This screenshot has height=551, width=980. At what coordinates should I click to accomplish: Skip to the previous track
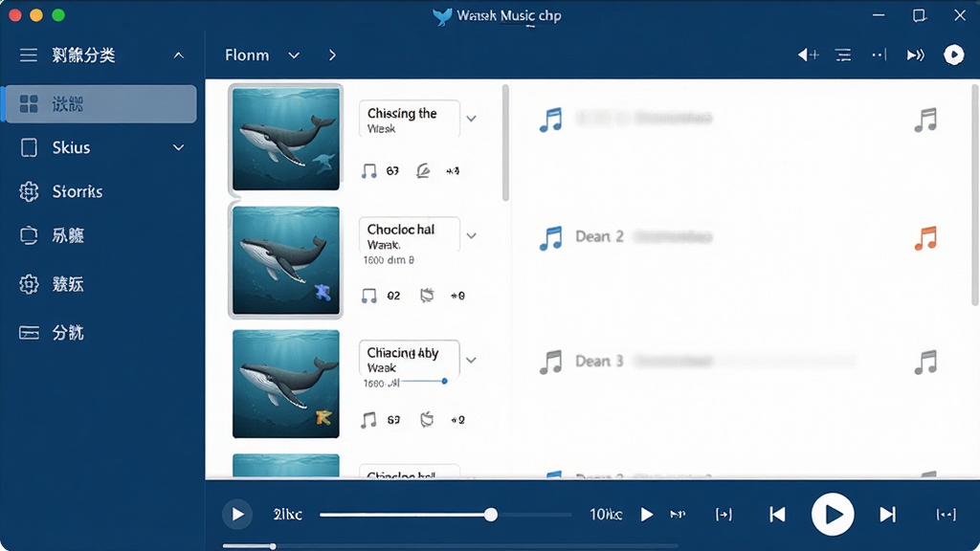[777, 514]
